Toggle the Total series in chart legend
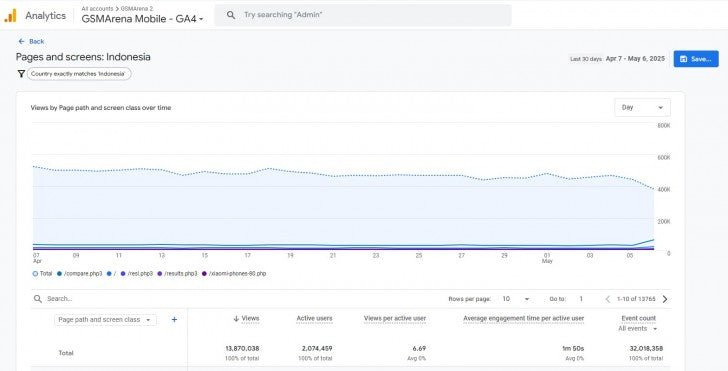728x371 pixels. pos(42,273)
